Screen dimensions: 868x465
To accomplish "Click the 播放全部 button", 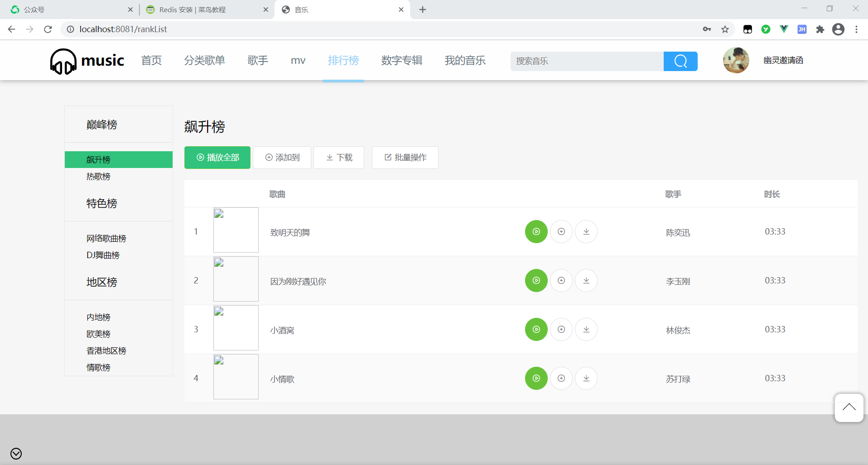I will point(217,158).
